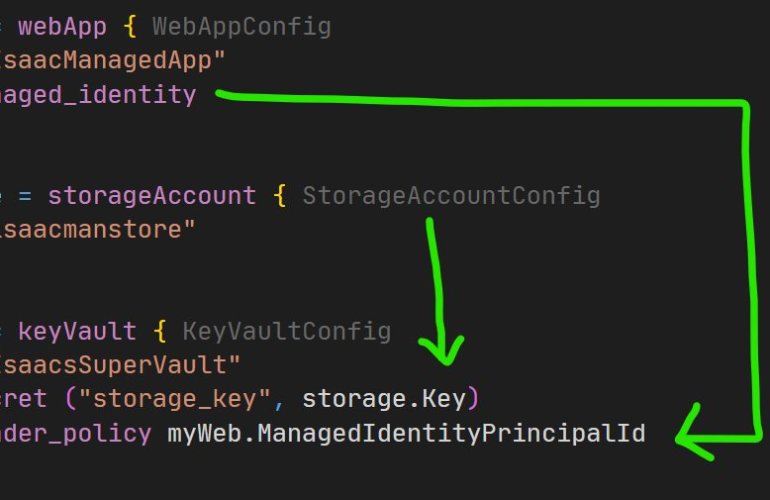Image resolution: width=770 pixels, height=500 pixels.
Task: Click the KeyVaultConfig inlay hint
Action: (x=286, y=331)
